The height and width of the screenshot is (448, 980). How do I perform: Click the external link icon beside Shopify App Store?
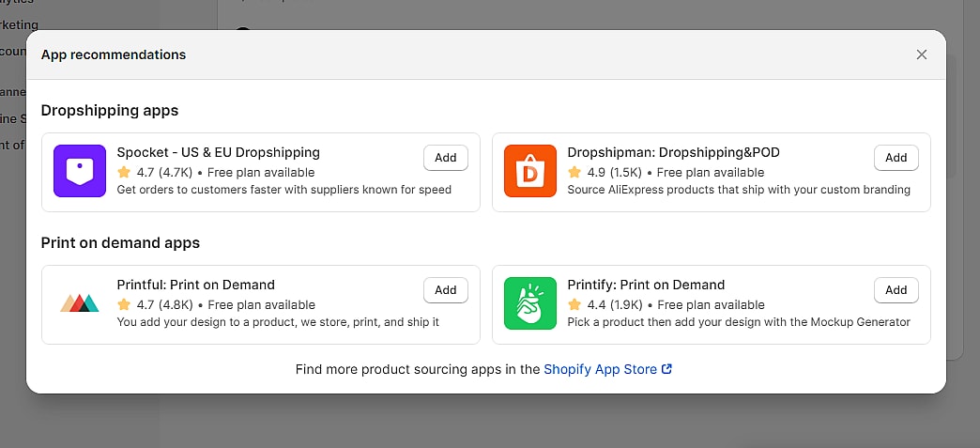pyautogui.click(x=667, y=369)
